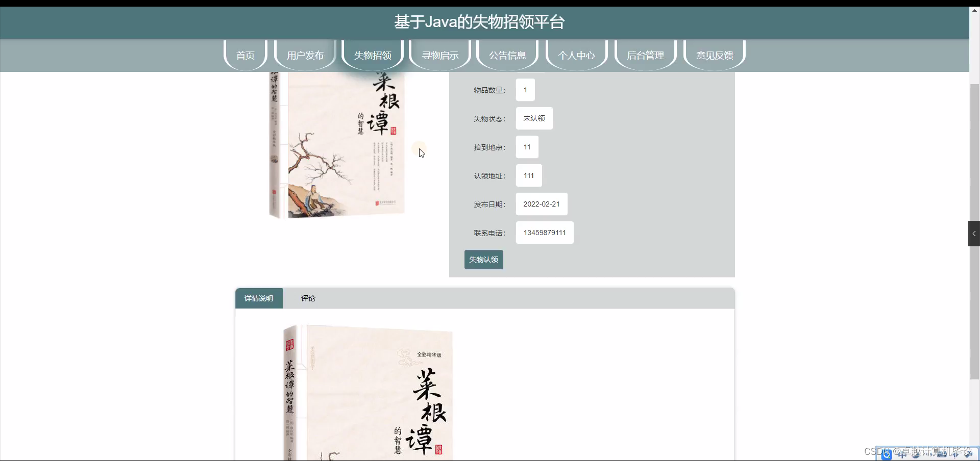This screenshot has height=461, width=980.
Task: Click the 认领地址: label
Action: coord(489,176)
